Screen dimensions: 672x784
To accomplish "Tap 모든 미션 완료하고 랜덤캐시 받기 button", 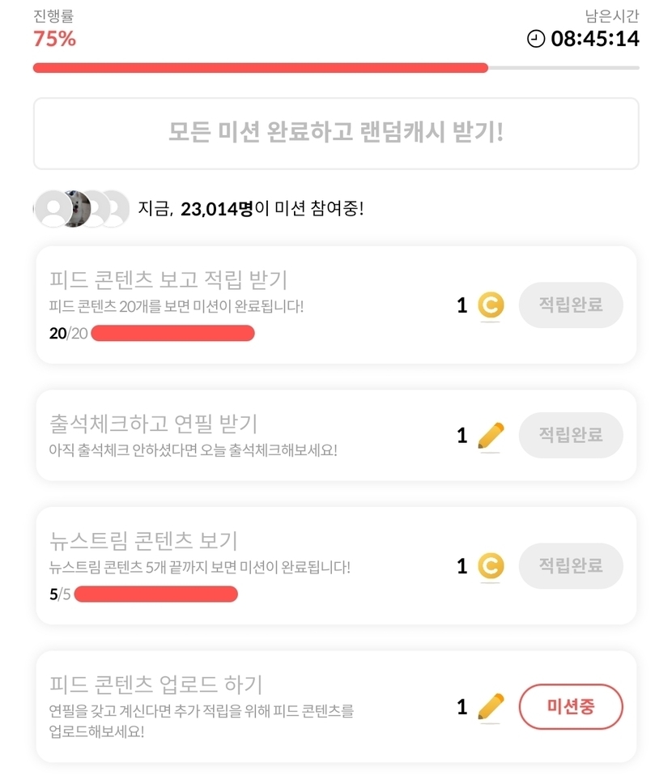I will tap(336, 133).
